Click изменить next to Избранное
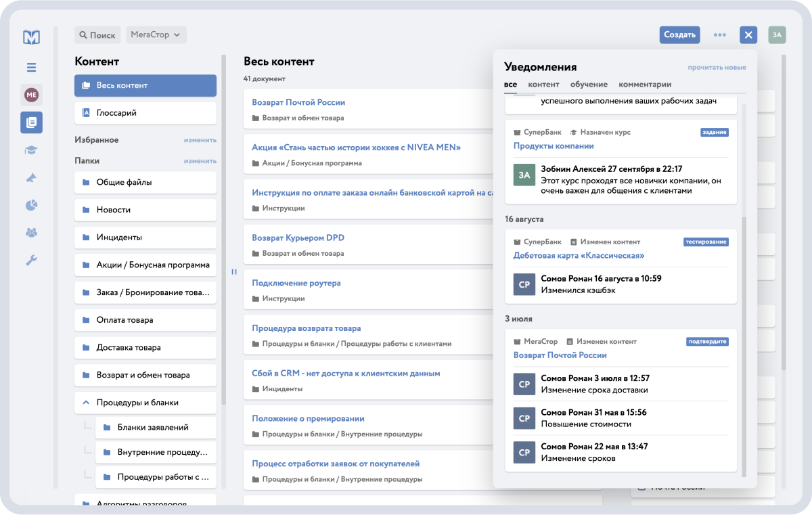 [200, 140]
